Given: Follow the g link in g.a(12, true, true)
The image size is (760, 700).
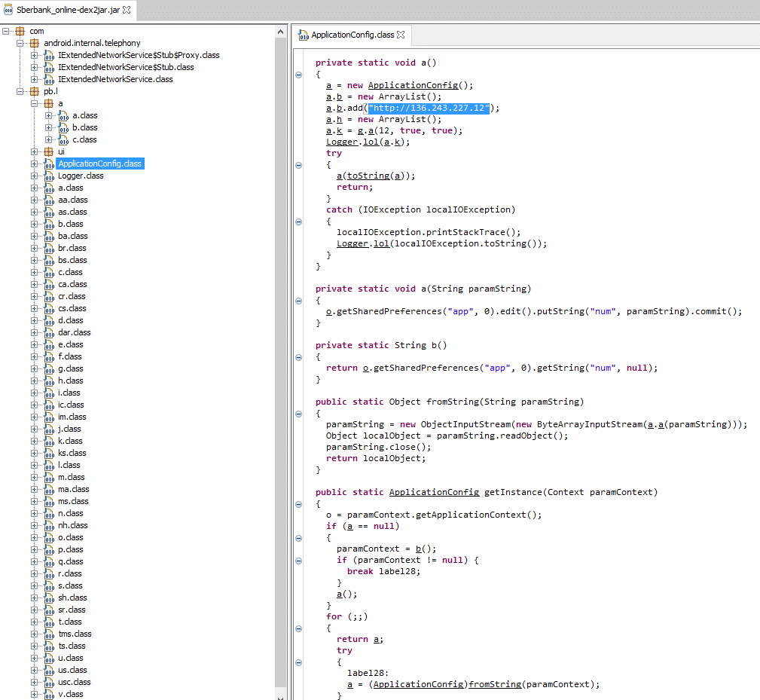Looking at the screenshot, I should pos(360,131).
